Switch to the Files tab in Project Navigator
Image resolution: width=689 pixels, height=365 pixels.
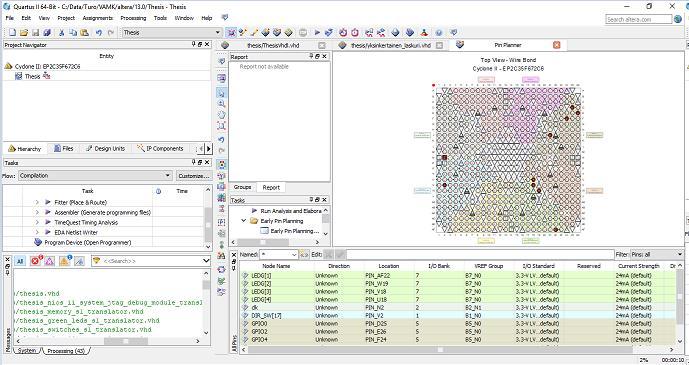tap(63, 148)
